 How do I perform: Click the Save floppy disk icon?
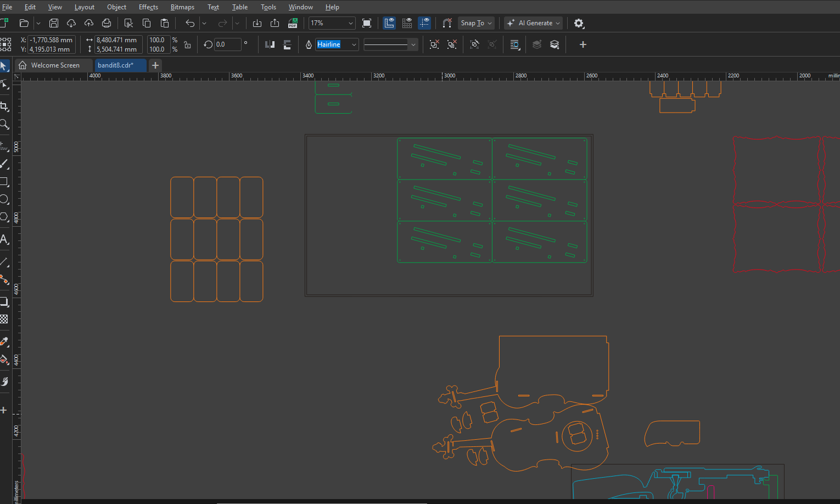click(54, 23)
